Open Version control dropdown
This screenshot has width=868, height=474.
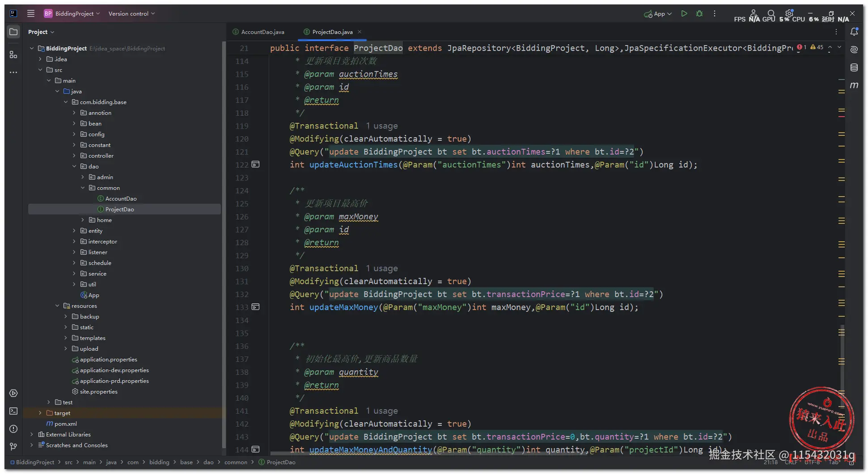pos(131,13)
